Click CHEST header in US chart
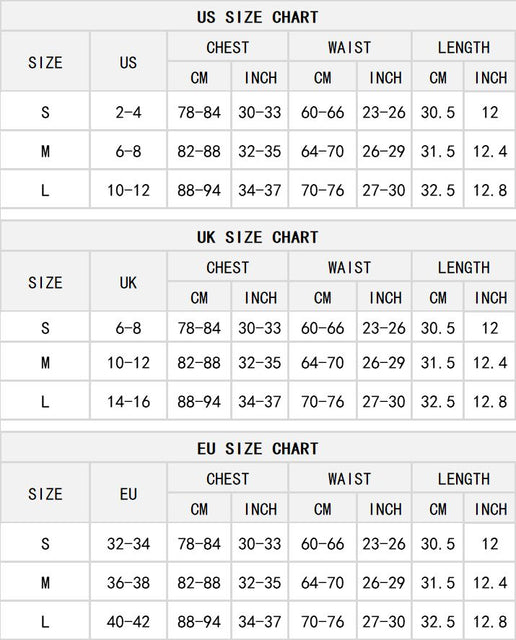The width and height of the screenshot is (516, 640). (x=227, y=47)
